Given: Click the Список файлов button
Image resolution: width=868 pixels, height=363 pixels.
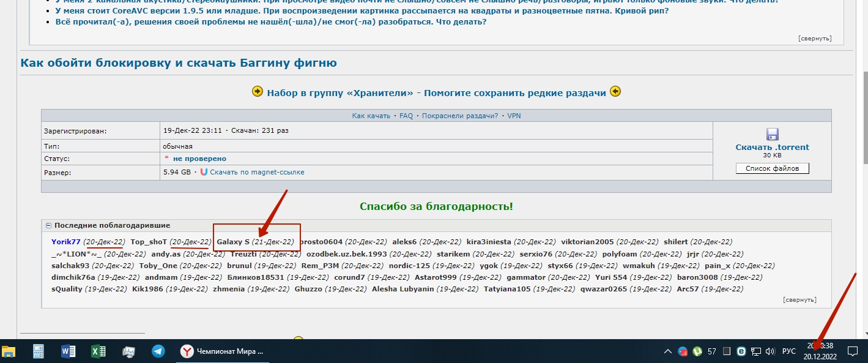Looking at the screenshot, I should tap(772, 168).
